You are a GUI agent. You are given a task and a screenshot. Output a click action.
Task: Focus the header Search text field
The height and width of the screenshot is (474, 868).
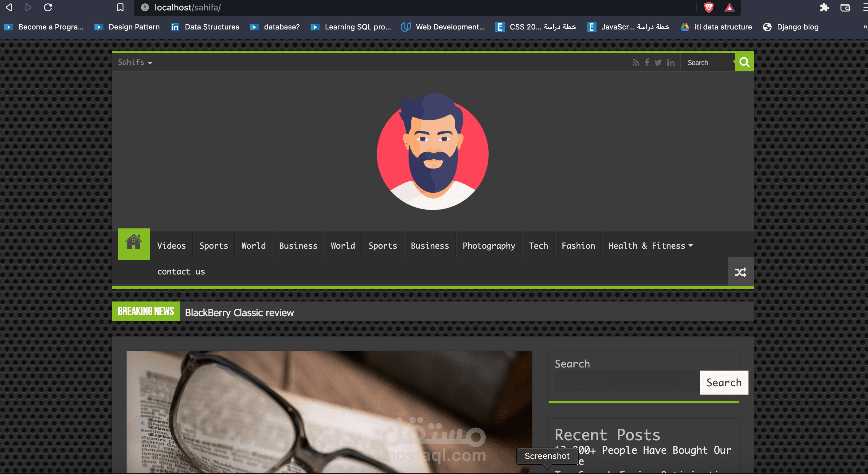708,63
